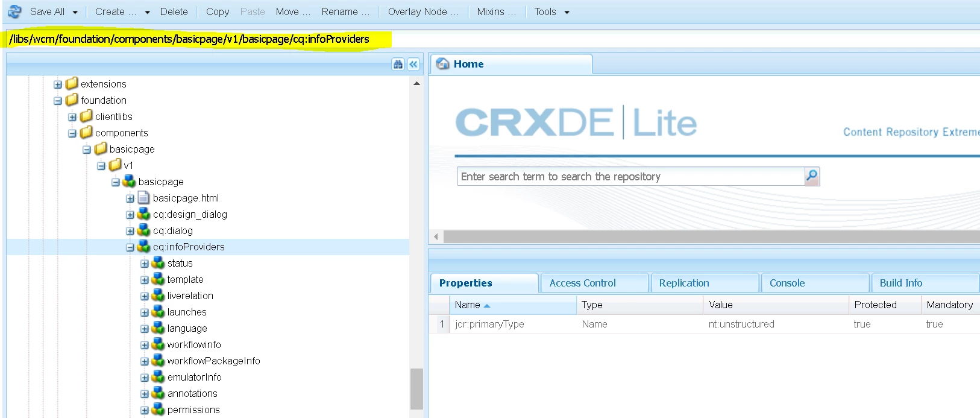980x418 pixels.
Task: Collapse the components folder node
Action: (x=72, y=133)
